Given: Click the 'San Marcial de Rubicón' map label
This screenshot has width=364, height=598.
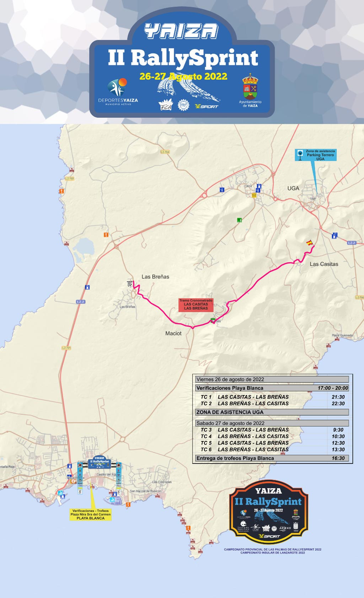Looking at the screenshot, I should [x=146, y=491].
